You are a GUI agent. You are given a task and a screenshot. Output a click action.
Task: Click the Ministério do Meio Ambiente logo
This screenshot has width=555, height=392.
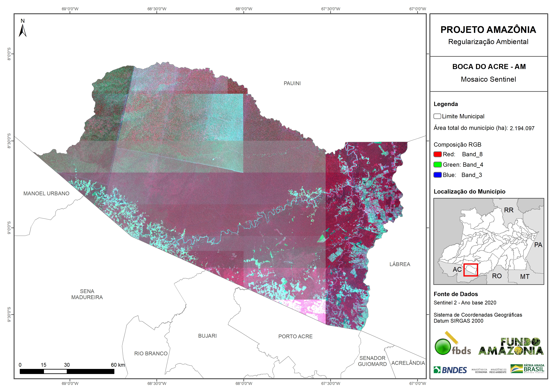(498, 371)
